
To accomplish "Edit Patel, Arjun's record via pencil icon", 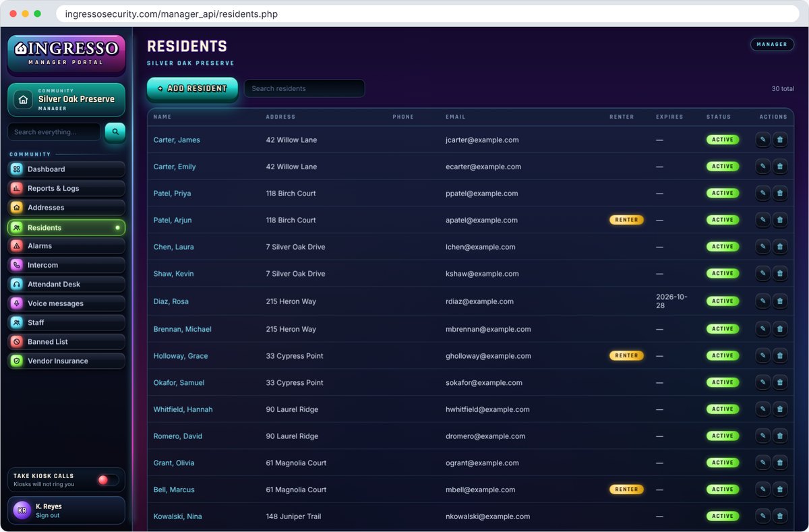I will pos(762,220).
